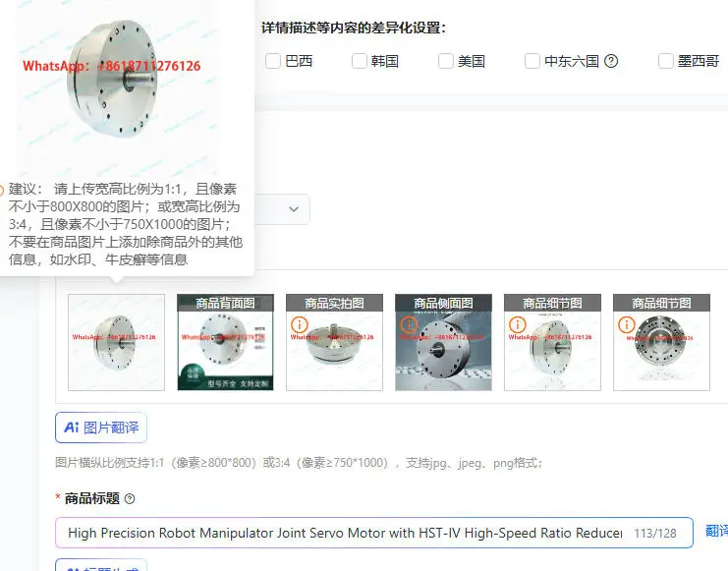The height and width of the screenshot is (571, 728).
Task: Click the 详情描述等内容的差异化设置 heading
Action: 354,28
